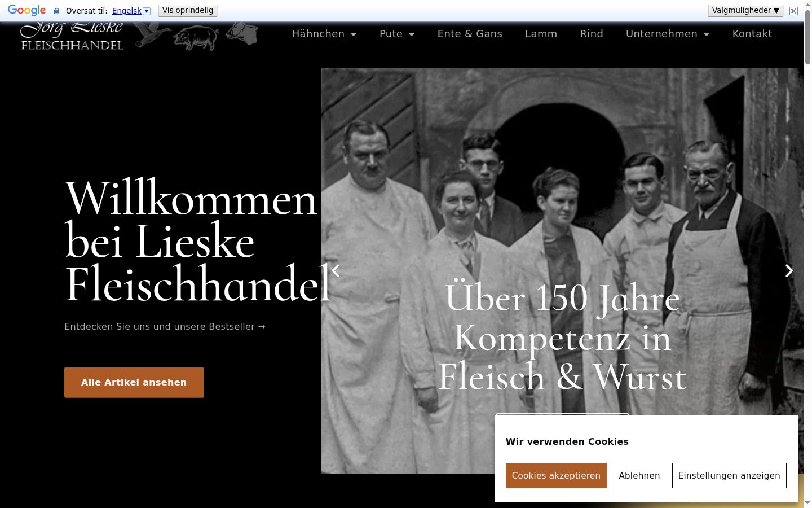This screenshot has height=508, width=812.
Task: Close the Google Translate bar
Action: (x=793, y=11)
